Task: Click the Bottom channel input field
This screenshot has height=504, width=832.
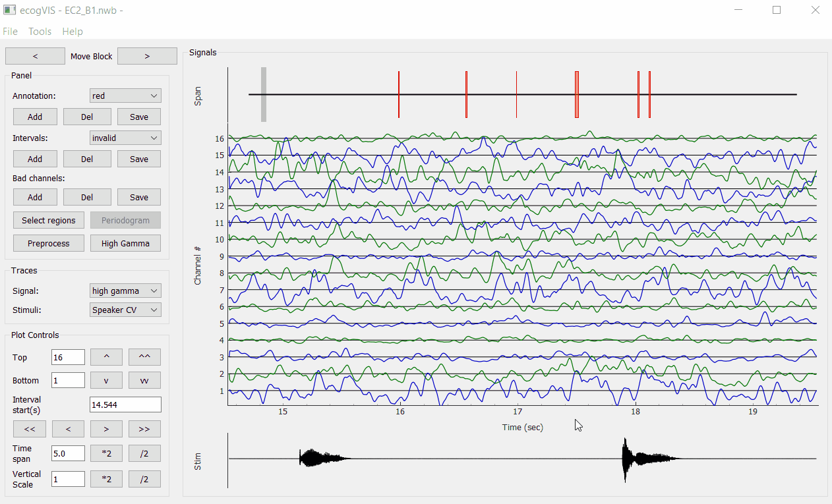Action: point(68,380)
